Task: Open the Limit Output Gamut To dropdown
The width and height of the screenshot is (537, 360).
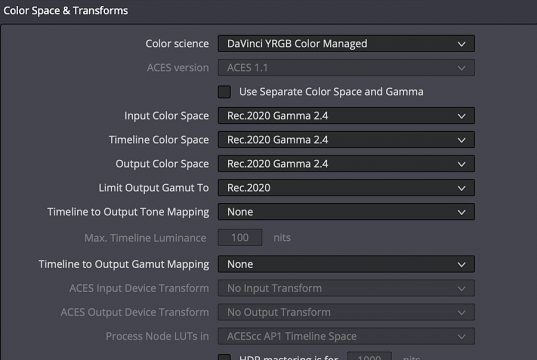Action: click(x=346, y=188)
